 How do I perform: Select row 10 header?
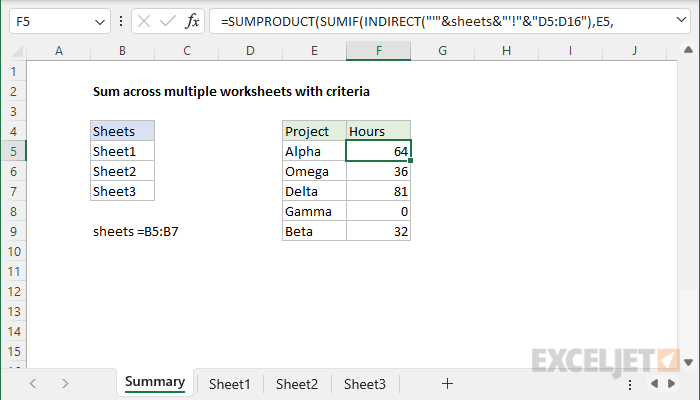(x=13, y=251)
